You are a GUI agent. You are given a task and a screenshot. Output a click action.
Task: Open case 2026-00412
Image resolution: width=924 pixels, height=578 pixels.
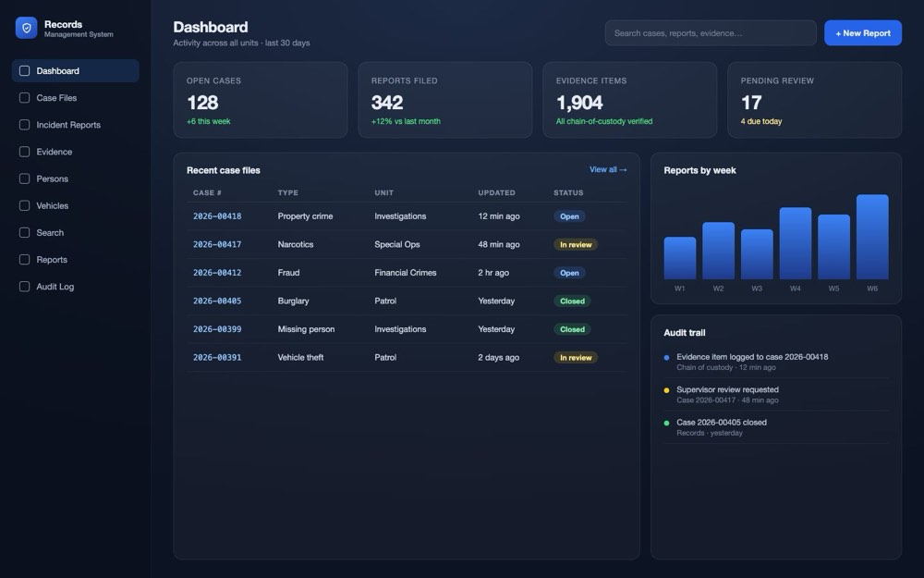pos(217,273)
